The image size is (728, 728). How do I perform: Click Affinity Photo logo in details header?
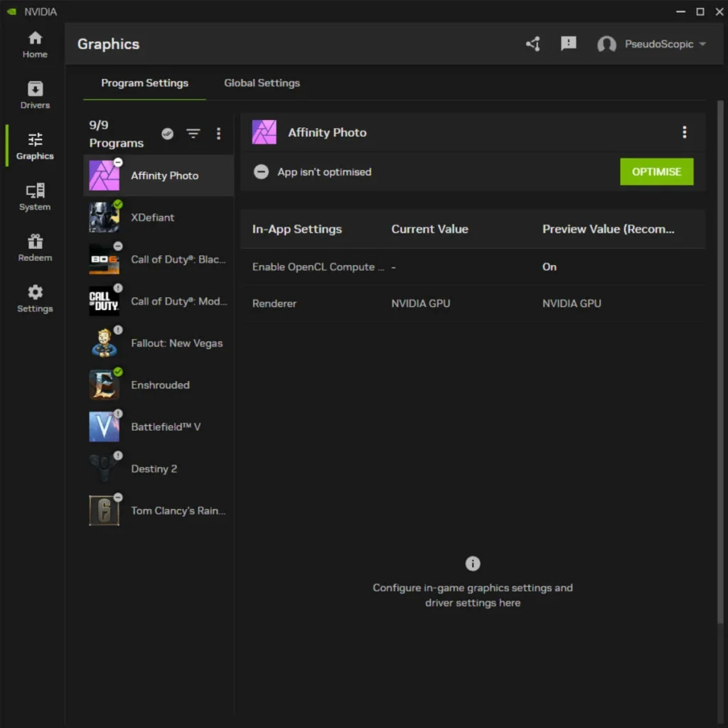(264, 132)
